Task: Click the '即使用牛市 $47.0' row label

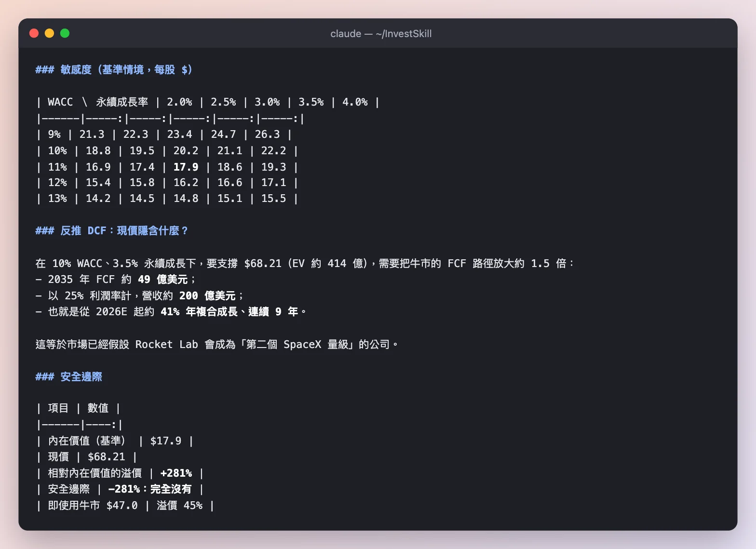Action: [93, 506]
